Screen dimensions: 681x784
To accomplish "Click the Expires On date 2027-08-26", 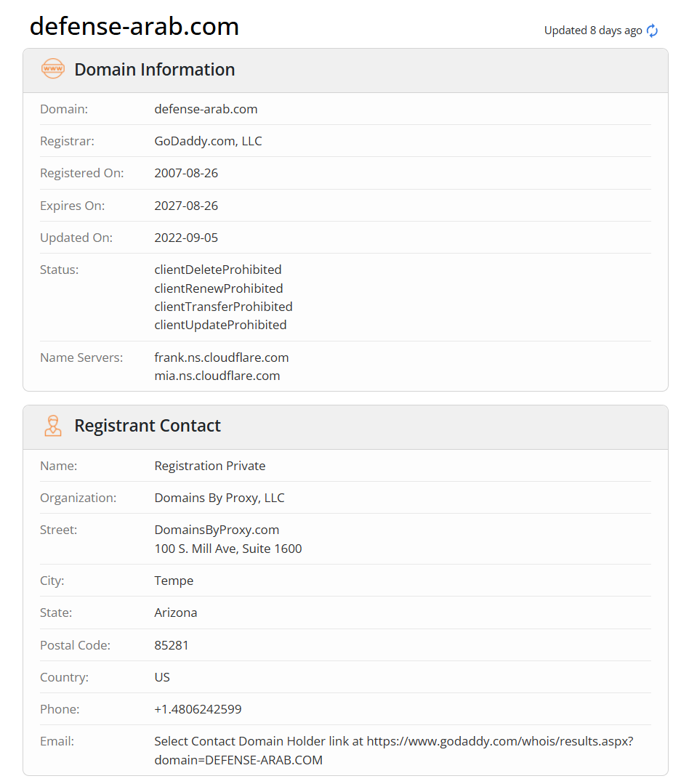I will tap(186, 206).
